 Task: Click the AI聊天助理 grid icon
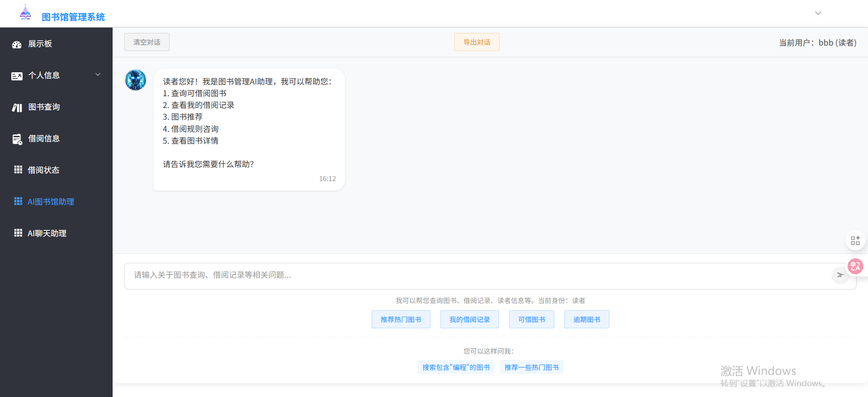pyautogui.click(x=18, y=233)
